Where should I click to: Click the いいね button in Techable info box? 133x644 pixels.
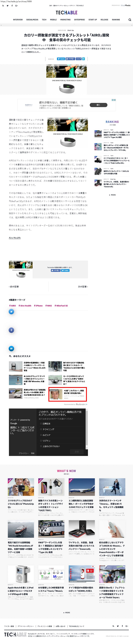55,270
